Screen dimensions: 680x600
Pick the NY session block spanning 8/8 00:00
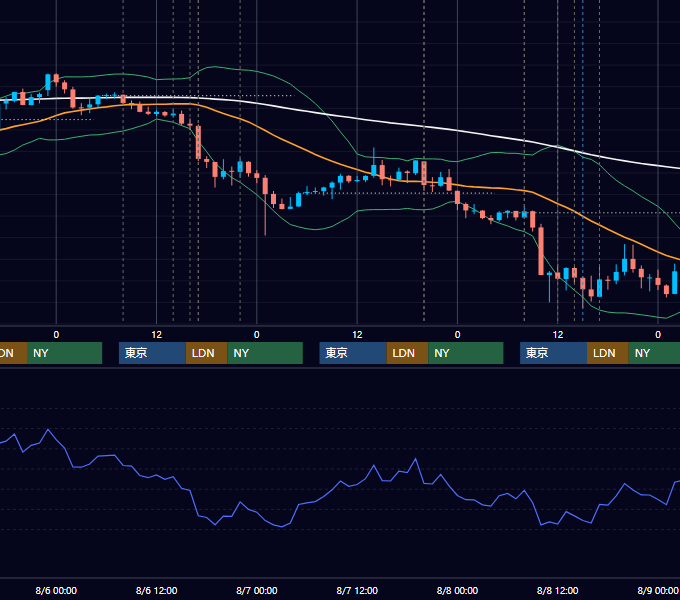click(x=466, y=353)
